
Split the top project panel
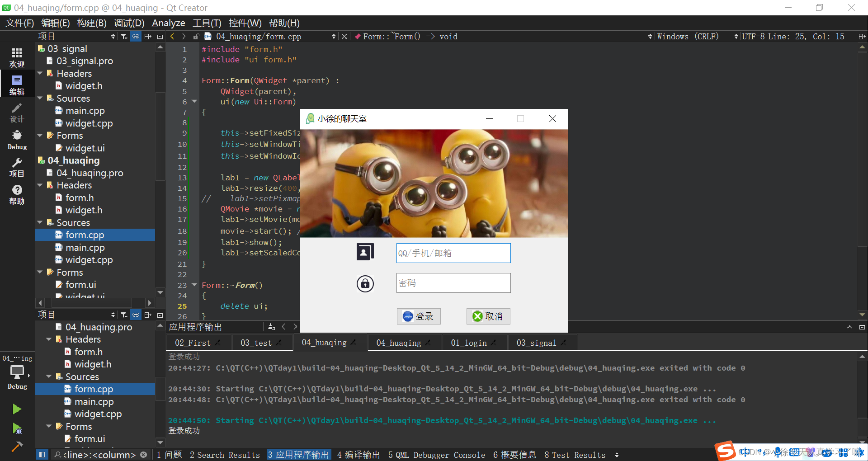[148, 37]
